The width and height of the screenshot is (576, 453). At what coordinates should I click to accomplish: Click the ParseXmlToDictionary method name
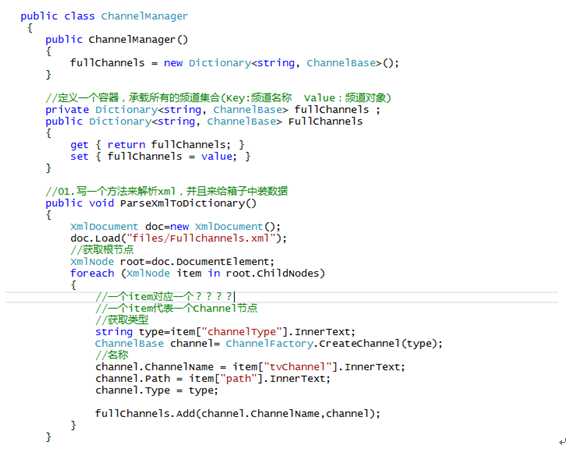click(x=188, y=203)
